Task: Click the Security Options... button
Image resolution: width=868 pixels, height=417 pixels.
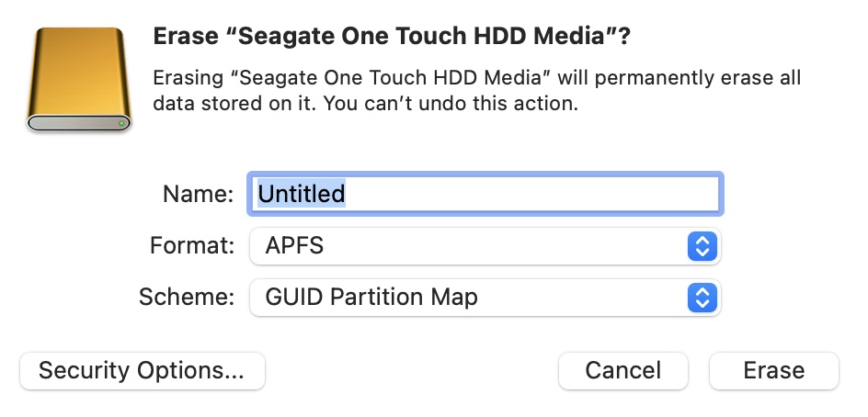Action: coord(142,371)
